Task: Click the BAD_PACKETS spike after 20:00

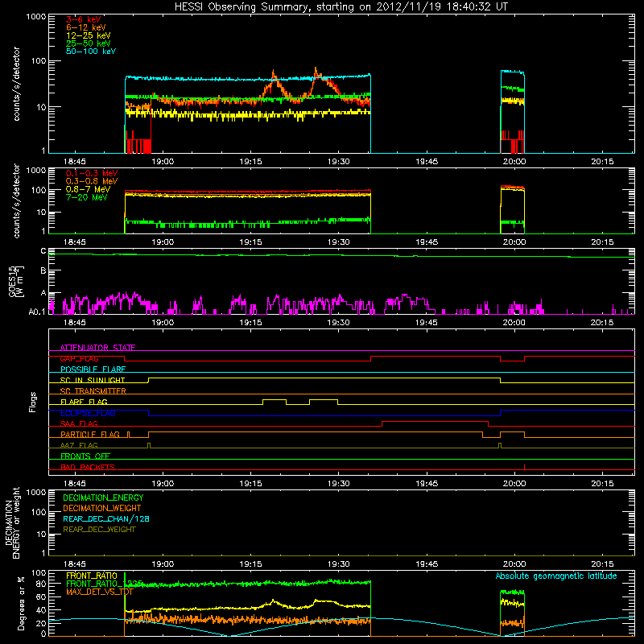Action: pos(525,467)
